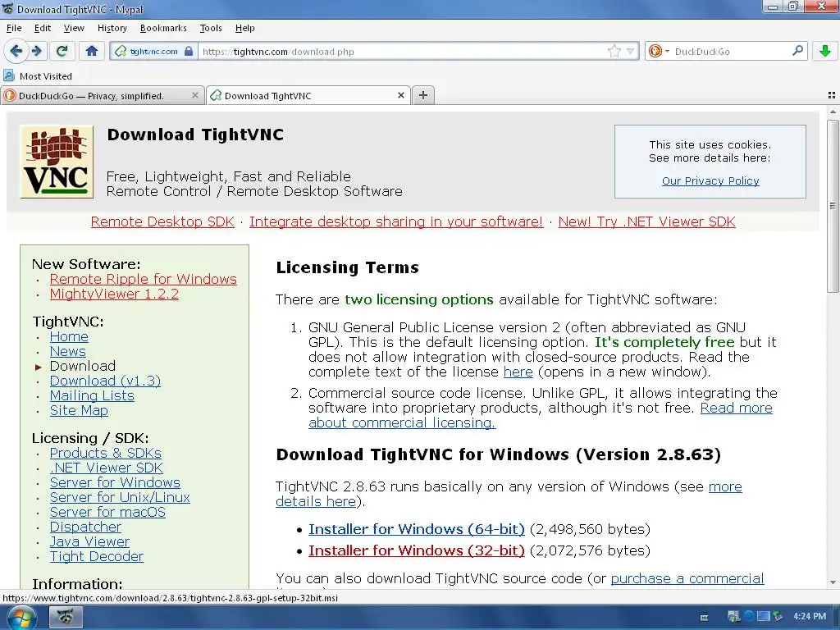
Task: Open the Most Visited bookmarks folder
Action: [x=38, y=76]
